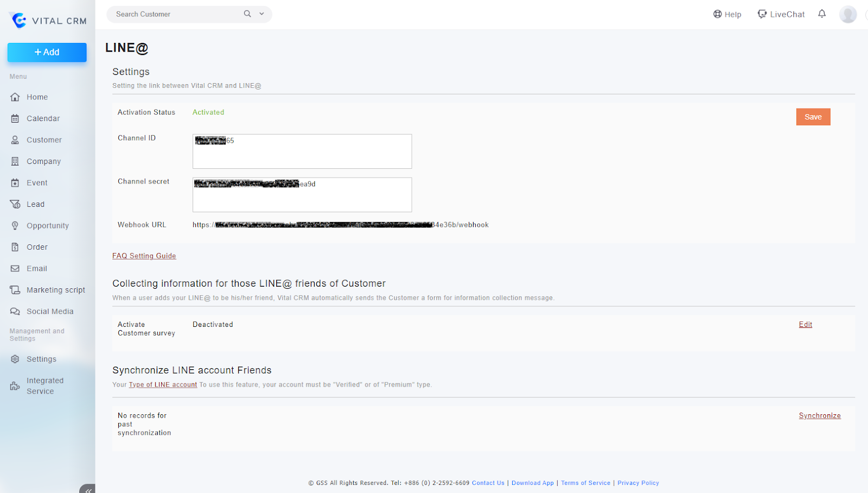Click the Help globe icon
This screenshot has width=868, height=493.
717,14
